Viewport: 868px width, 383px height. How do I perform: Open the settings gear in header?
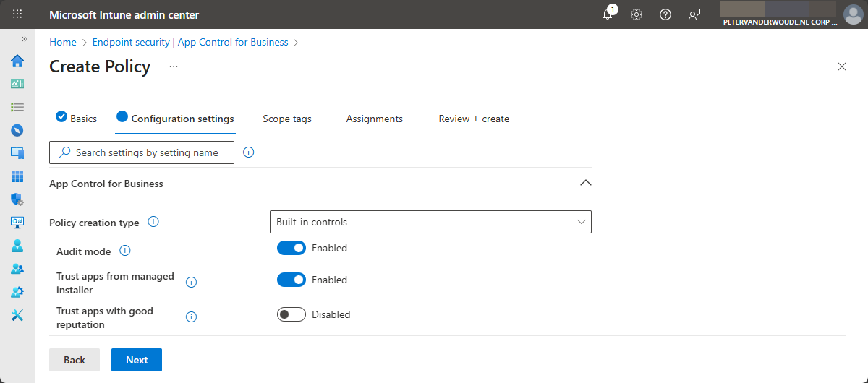click(x=637, y=14)
